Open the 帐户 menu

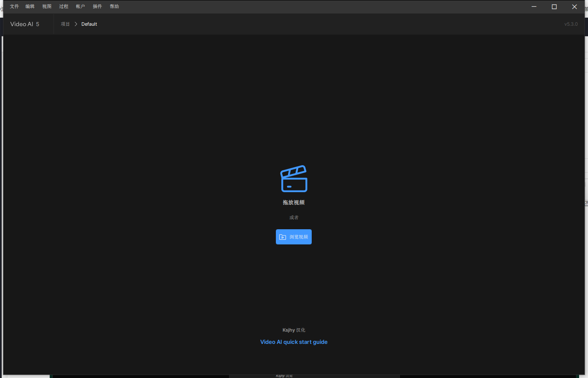click(x=81, y=6)
